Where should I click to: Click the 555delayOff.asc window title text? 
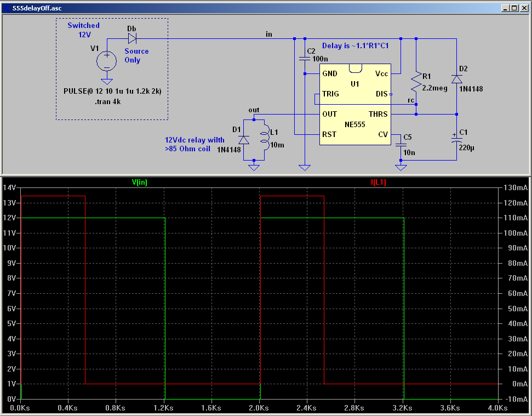[x=37, y=8]
